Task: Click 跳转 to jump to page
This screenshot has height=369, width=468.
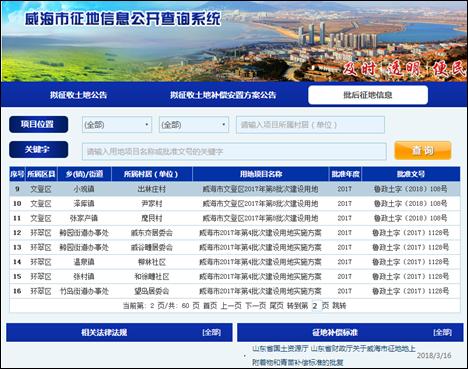Action: tap(339, 306)
